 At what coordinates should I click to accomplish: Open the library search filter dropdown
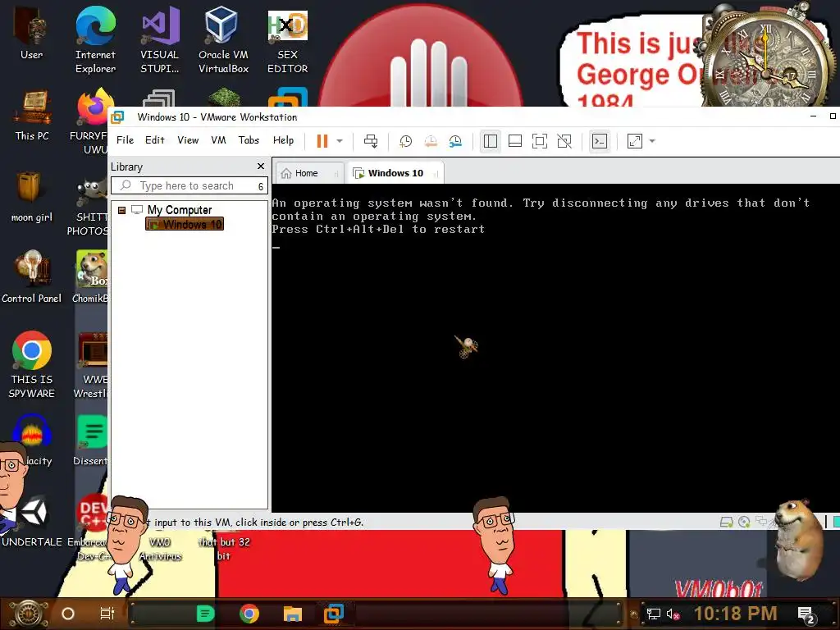point(261,186)
